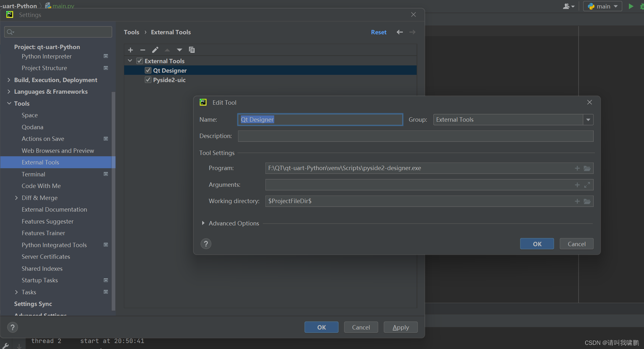Click the OK button to confirm
The image size is (644, 349).
[x=537, y=243]
